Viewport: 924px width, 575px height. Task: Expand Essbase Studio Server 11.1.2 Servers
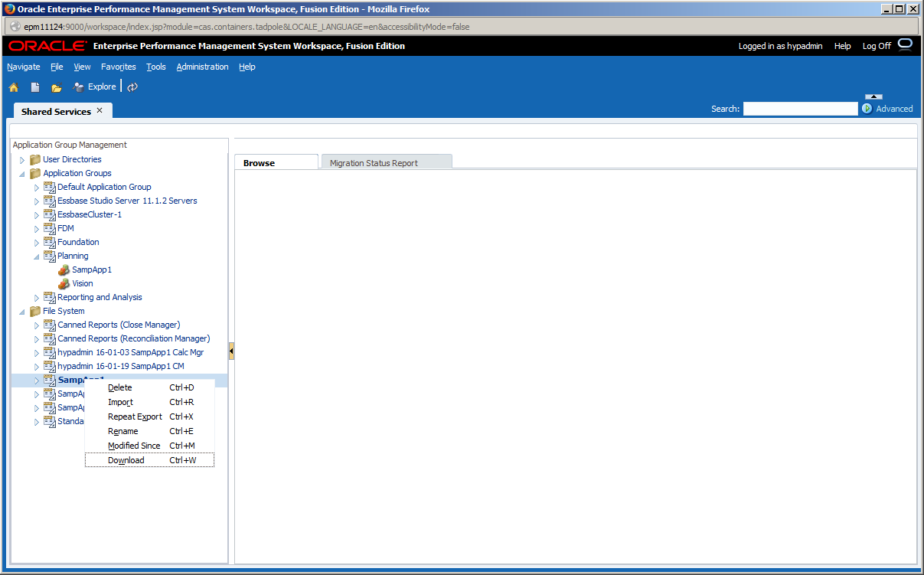pyautogui.click(x=36, y=201)
